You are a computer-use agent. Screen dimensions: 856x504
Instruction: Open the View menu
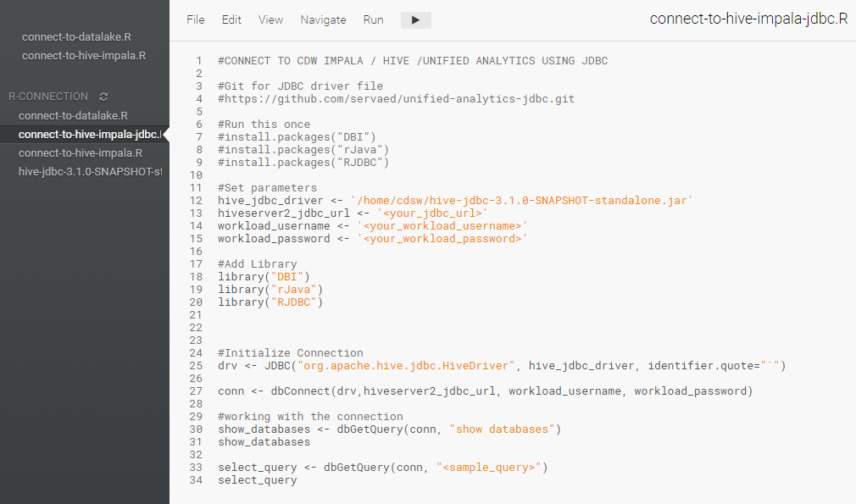[x=270, y=19]
